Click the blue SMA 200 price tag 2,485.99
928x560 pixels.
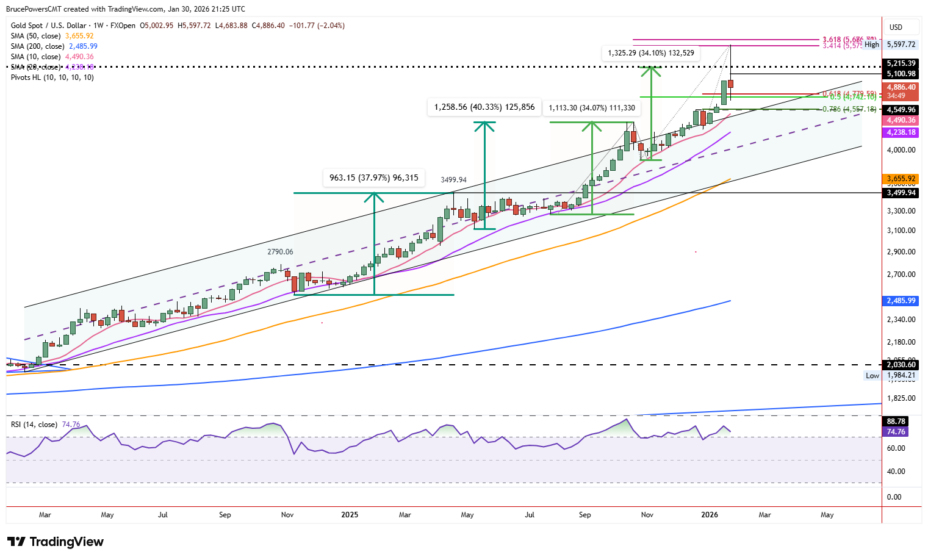901,301
